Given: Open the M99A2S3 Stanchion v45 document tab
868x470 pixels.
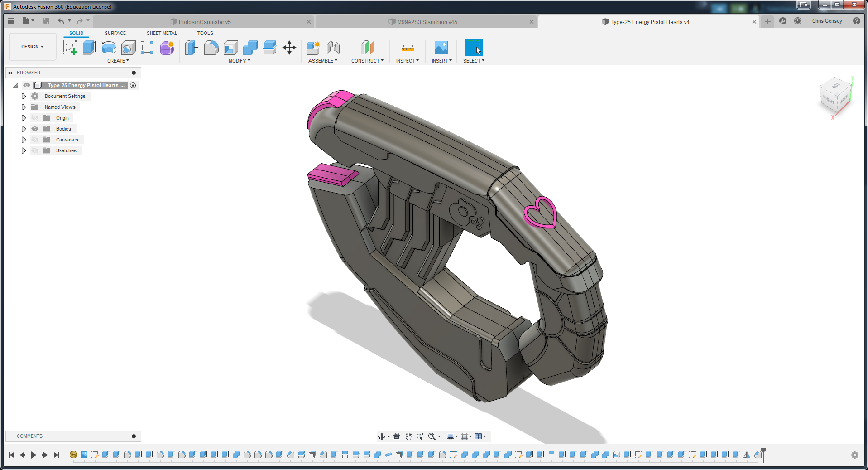Looking at the screenshot, I should [427, 22].
